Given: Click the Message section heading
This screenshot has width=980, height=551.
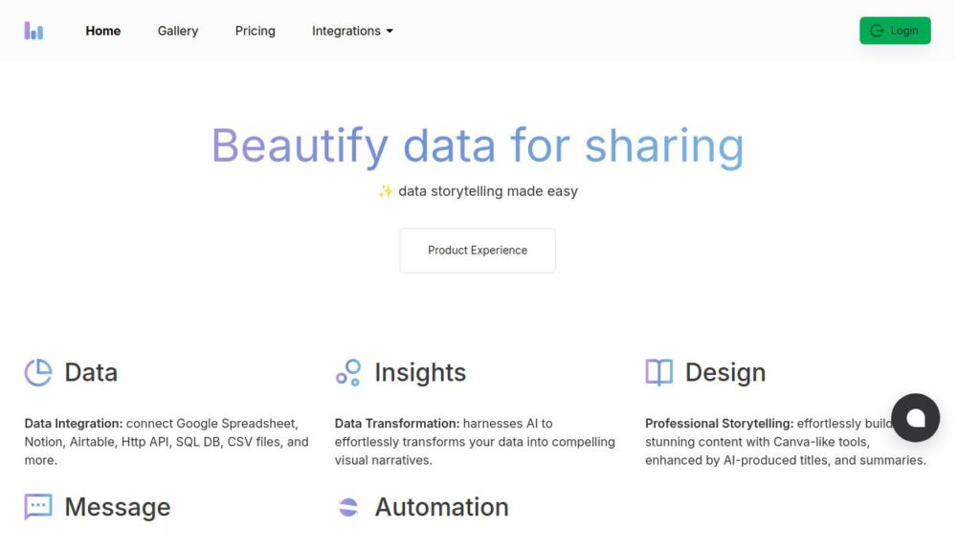Looking at the screenshot, I should (x=117, y=507).
